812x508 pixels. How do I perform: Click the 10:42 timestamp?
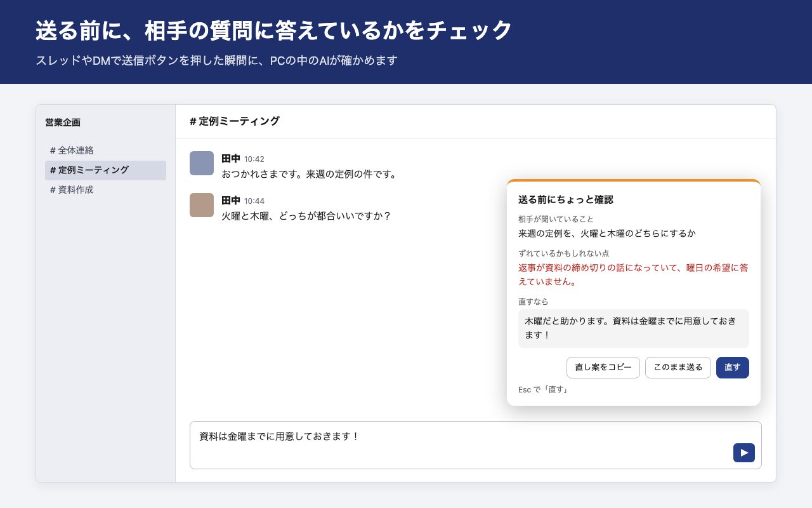pyautogui.click(x=254, y=159)
